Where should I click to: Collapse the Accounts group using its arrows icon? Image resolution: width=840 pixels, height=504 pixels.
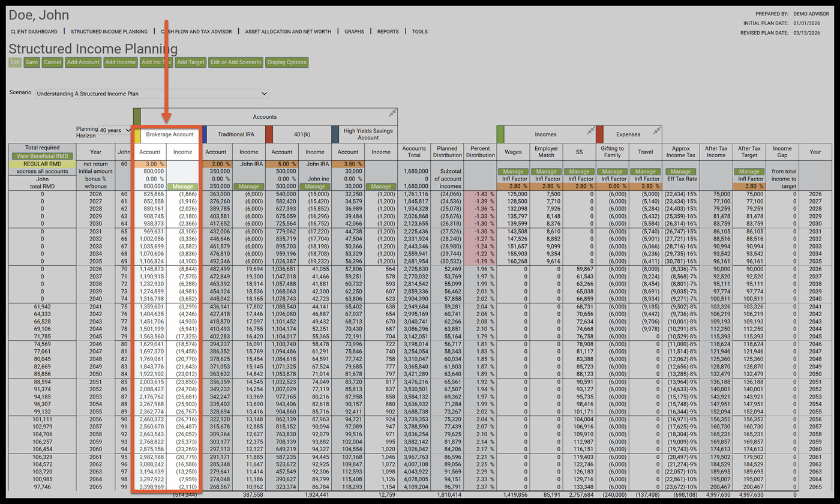click(392, 113)
